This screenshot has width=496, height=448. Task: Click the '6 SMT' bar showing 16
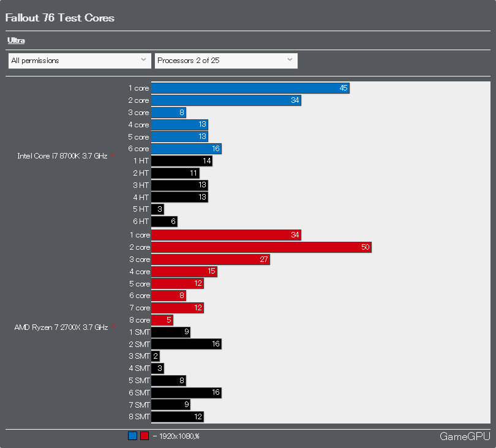coord(186,393)
